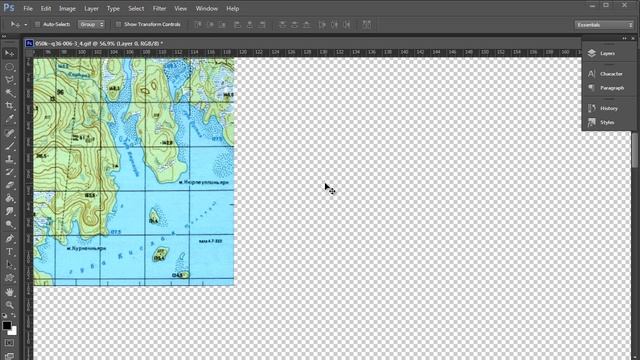
Task: Open the Image menu
Action: point(67,9)
